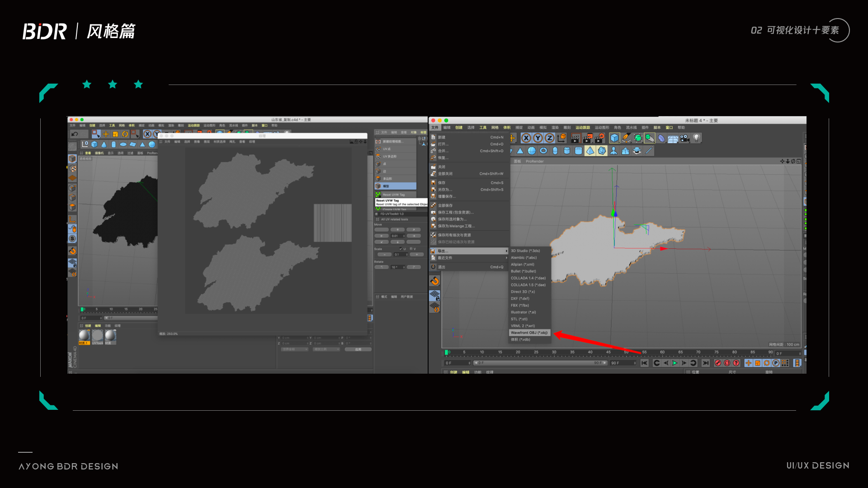This screenshot has height=488, width=868.
Task: Click the undo arrow in left window
Action: click(x=75, y=134)
